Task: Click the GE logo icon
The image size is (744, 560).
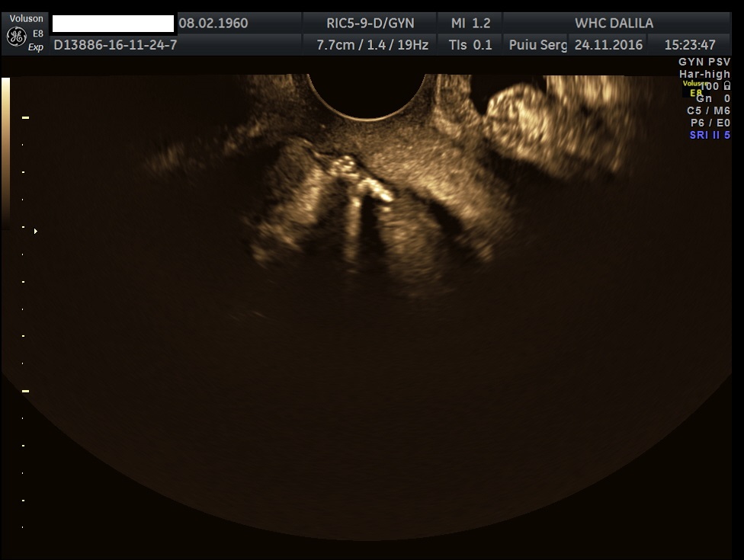Action: [x=15, y=35]
